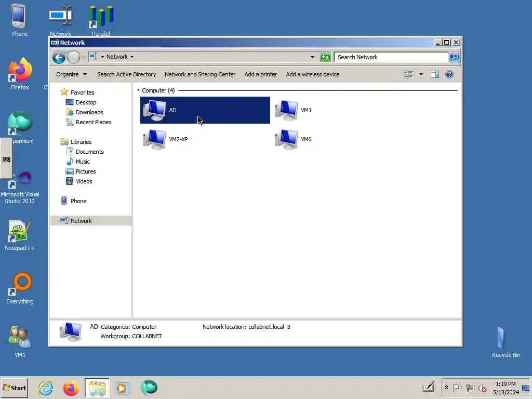This screenshot has height=399, width=532.
Task: Go back with the Back arrow button
Action: pyautogui.click(x=59, y=57)
